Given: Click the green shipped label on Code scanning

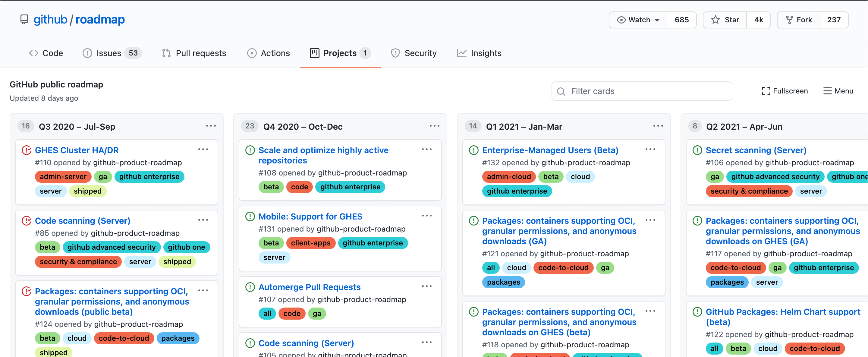Looking at the screenshot, I should point(177,262).
